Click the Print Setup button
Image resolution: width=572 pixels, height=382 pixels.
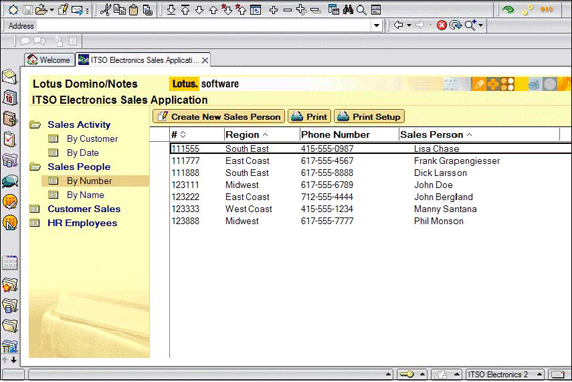369,117
